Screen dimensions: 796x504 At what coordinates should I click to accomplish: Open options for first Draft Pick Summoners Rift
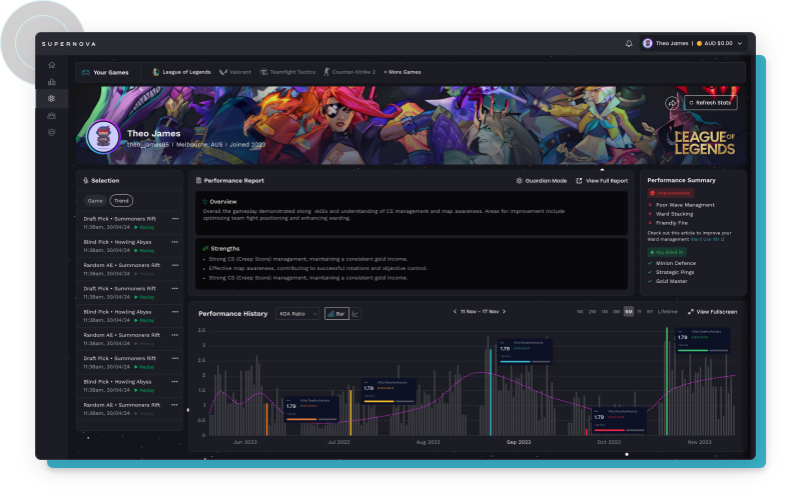(x=175, y=219)
